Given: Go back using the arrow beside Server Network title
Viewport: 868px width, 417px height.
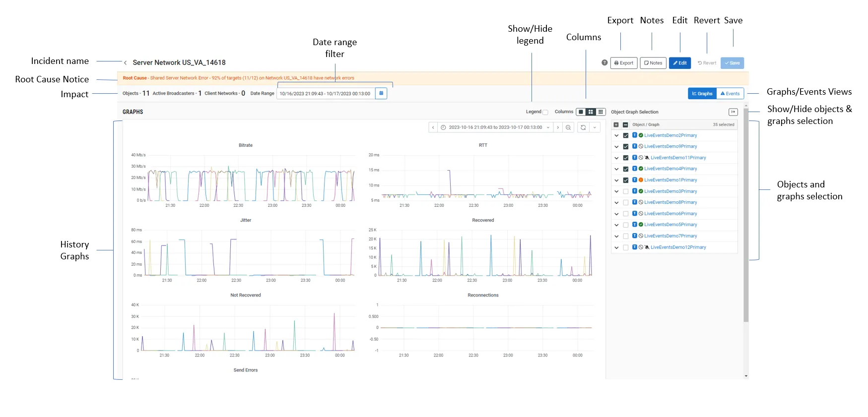Looking at the screenshot, I should click(x=125, y=63).
